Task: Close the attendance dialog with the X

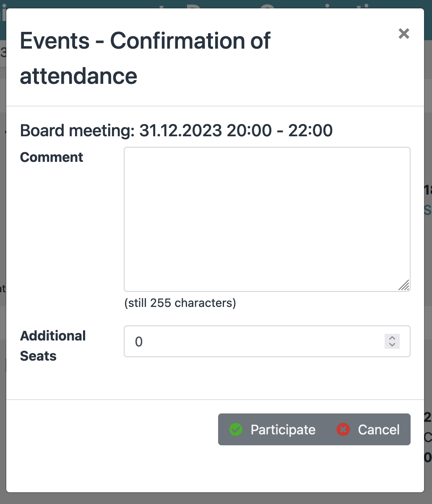Action: 403,34
